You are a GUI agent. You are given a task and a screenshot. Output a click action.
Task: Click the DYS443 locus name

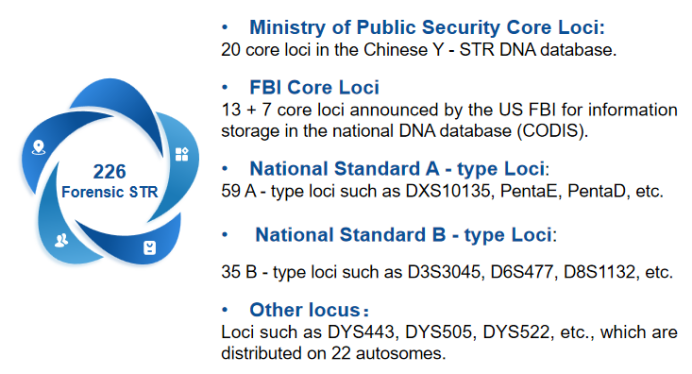(x=361, y=332)
